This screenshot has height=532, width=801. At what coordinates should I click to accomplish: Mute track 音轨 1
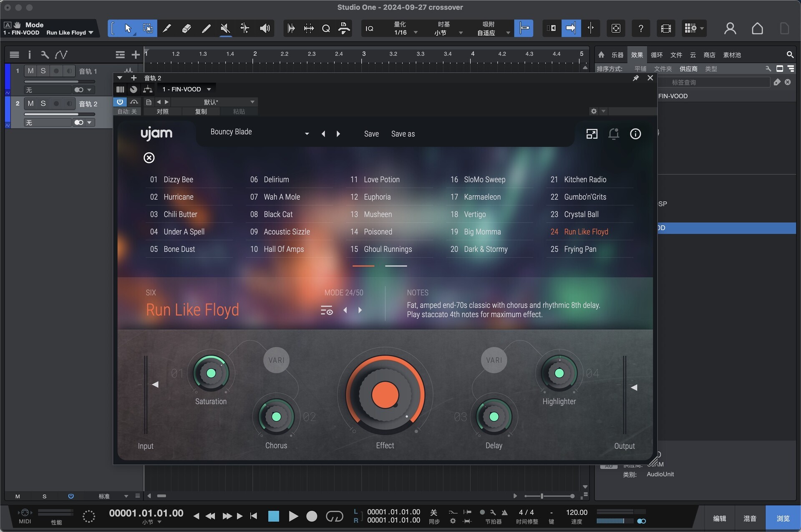click(x=30, y=71)
